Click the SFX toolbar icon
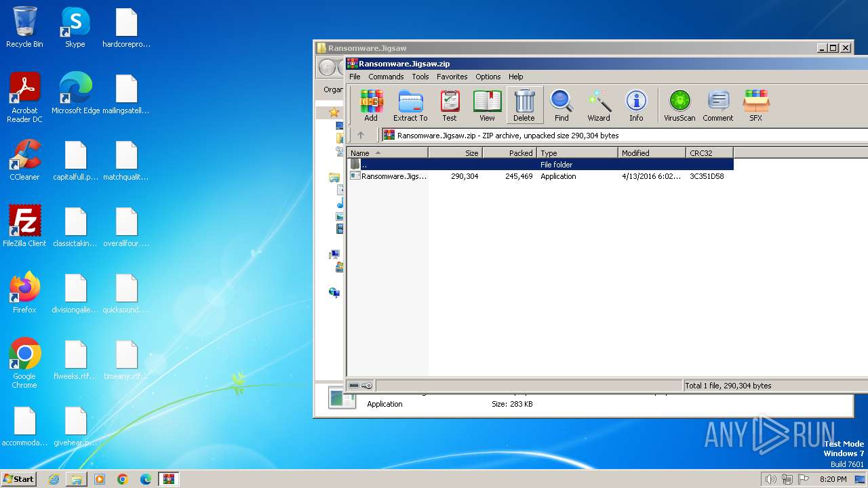 pos(755,105)
